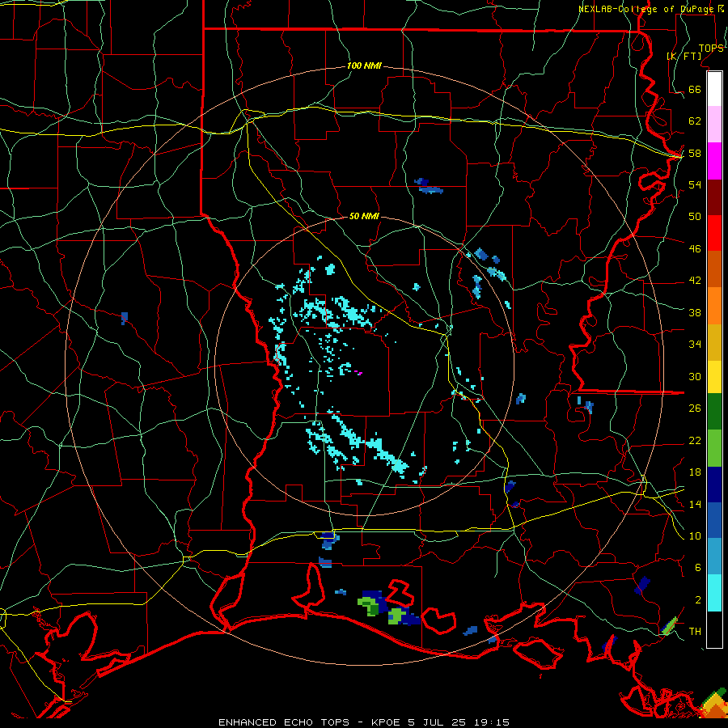Click the "NEXLAB-College of DuPage" credit text

click(646, 9)
